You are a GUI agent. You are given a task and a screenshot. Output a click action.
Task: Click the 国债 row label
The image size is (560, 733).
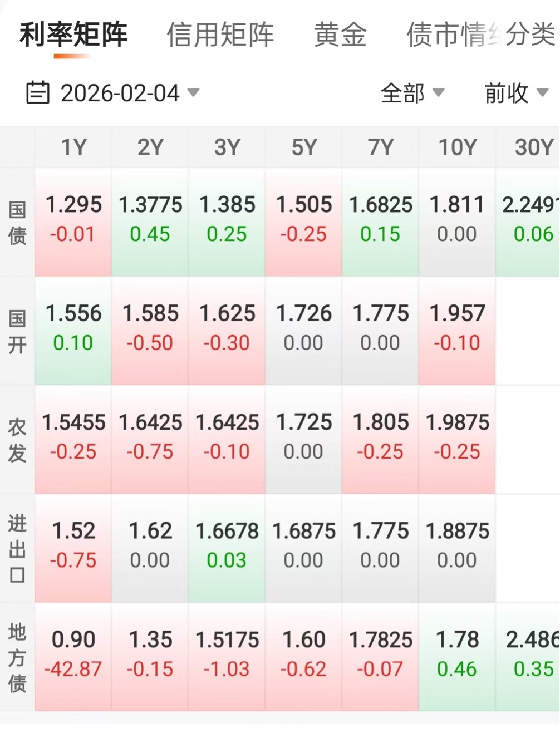tap(17, 223)
